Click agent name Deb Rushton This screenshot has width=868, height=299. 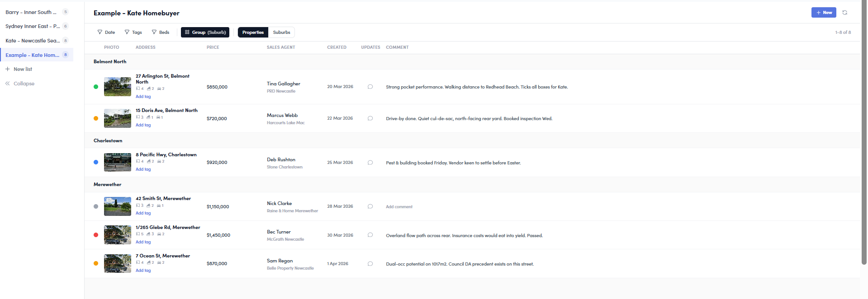(281, 159)
